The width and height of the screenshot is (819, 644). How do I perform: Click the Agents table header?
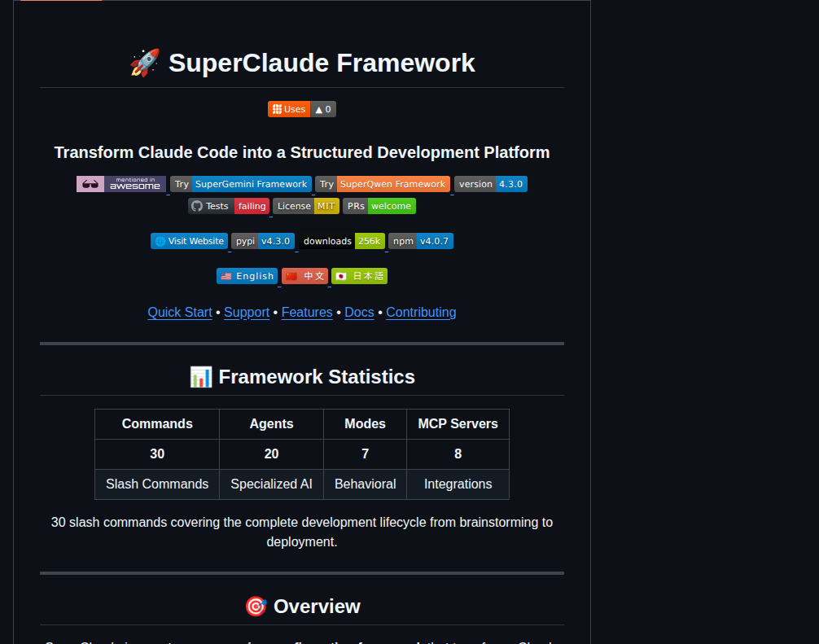point(272,423)
